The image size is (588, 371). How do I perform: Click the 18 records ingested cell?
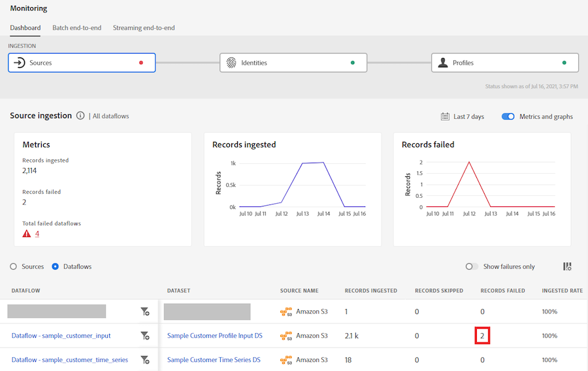click(x=348, y=360)
